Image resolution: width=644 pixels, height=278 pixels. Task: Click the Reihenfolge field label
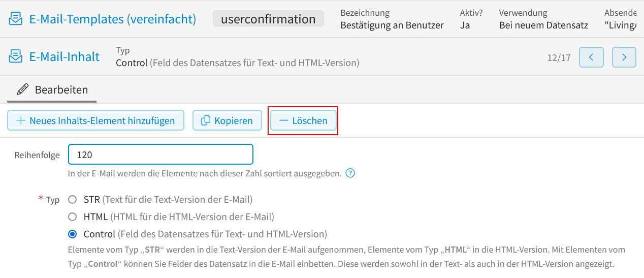37,155
